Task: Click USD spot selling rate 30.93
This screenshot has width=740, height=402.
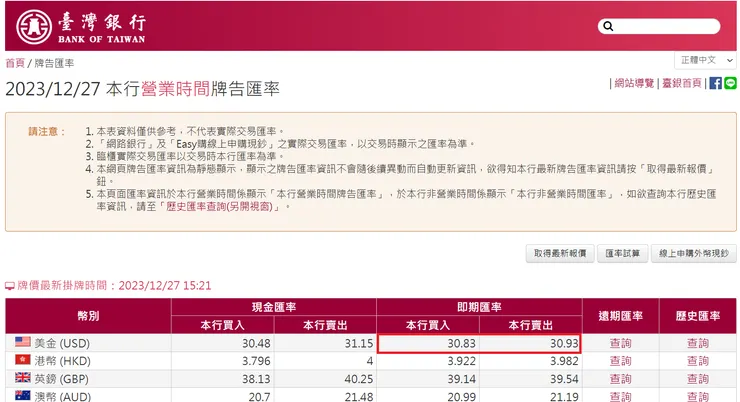Action: click(564, 343)
